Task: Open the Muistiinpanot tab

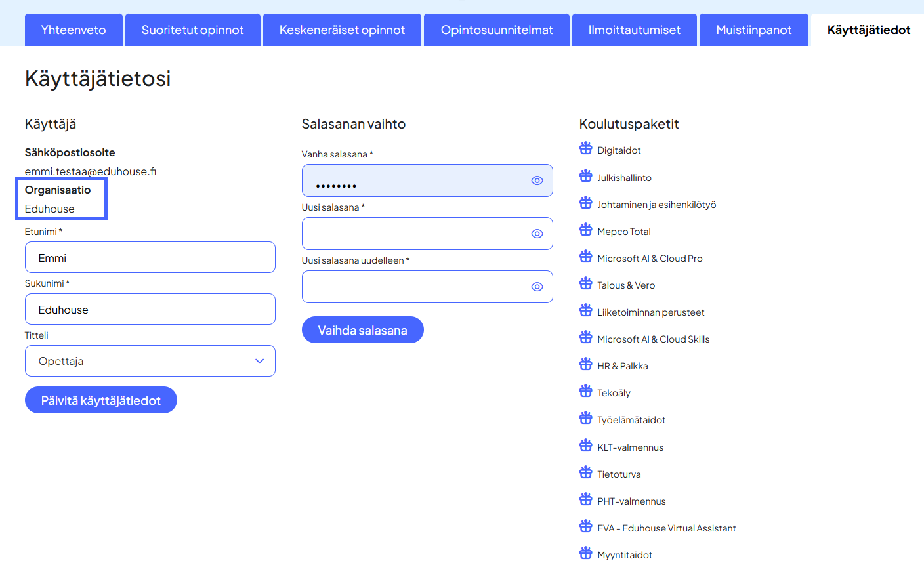Action: pos(754,30)
